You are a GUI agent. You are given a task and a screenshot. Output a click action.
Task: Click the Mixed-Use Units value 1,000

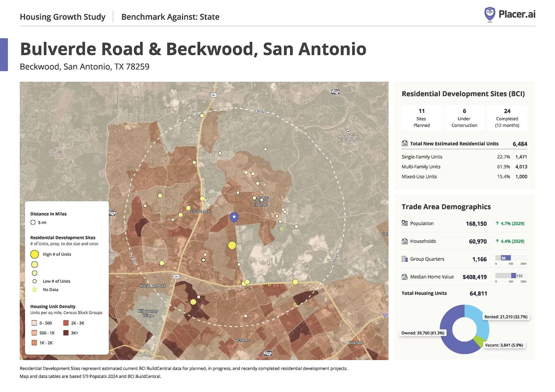click(521, 177)
